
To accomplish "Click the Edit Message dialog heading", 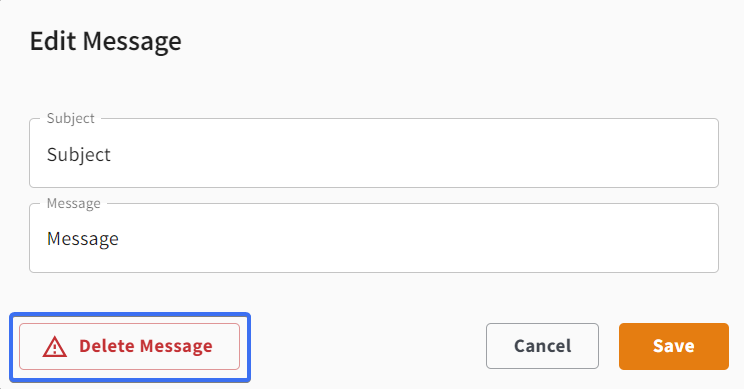I will (106, 41).
